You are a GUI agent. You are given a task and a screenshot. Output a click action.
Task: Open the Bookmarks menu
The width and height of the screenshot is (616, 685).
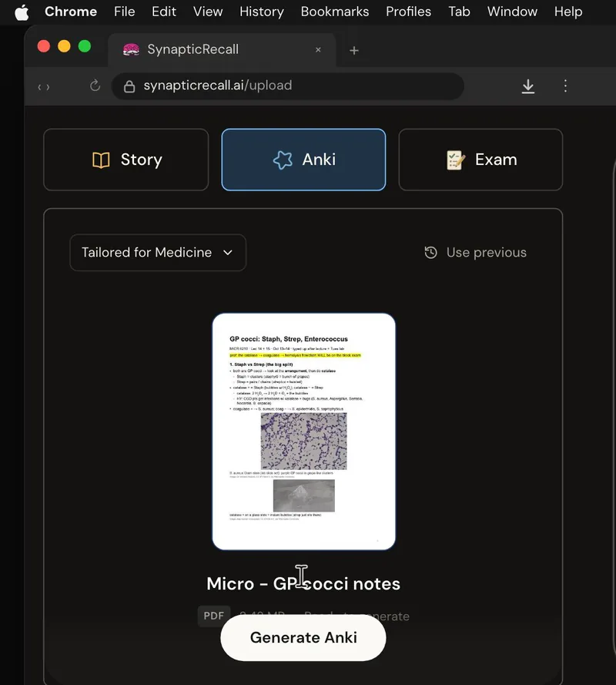coord(335,12)
